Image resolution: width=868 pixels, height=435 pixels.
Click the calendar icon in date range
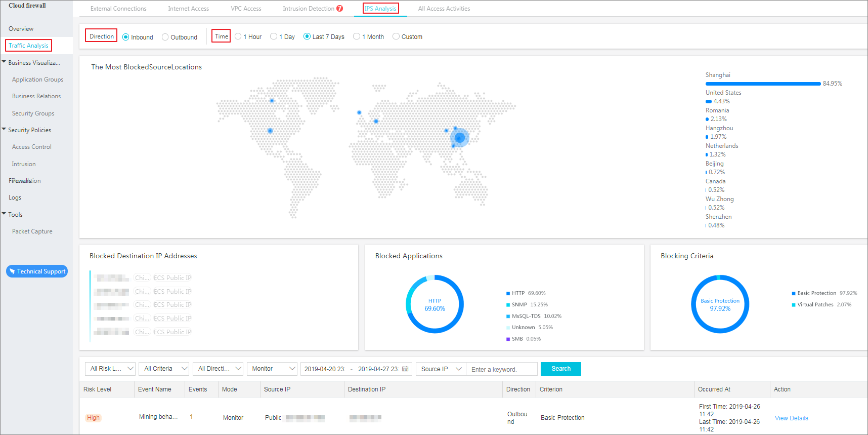point(405,369)
